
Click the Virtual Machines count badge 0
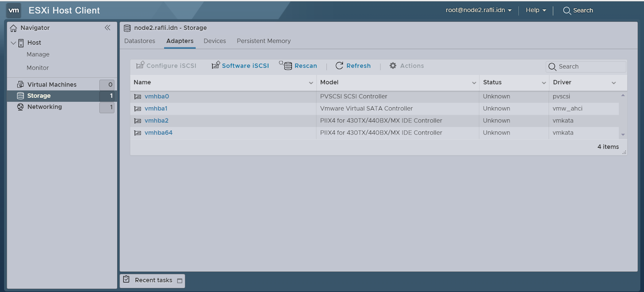click(107, 85)
